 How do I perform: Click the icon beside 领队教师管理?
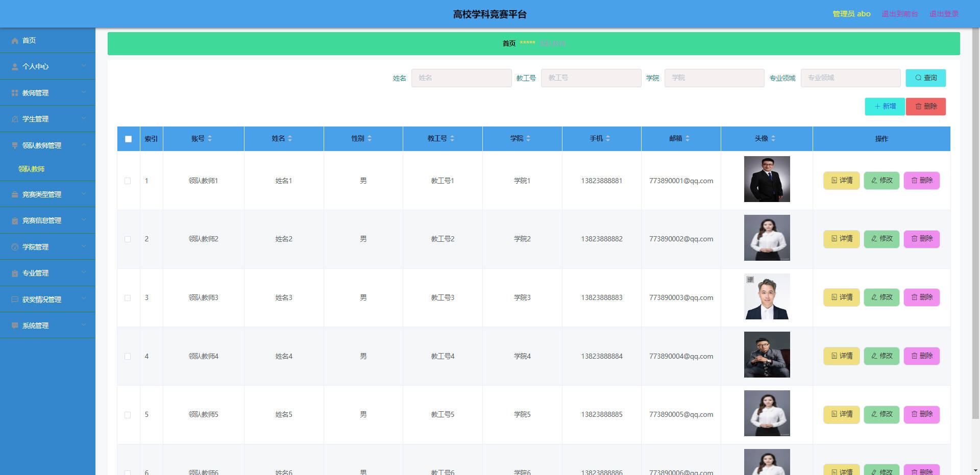(x=15, y=145)
